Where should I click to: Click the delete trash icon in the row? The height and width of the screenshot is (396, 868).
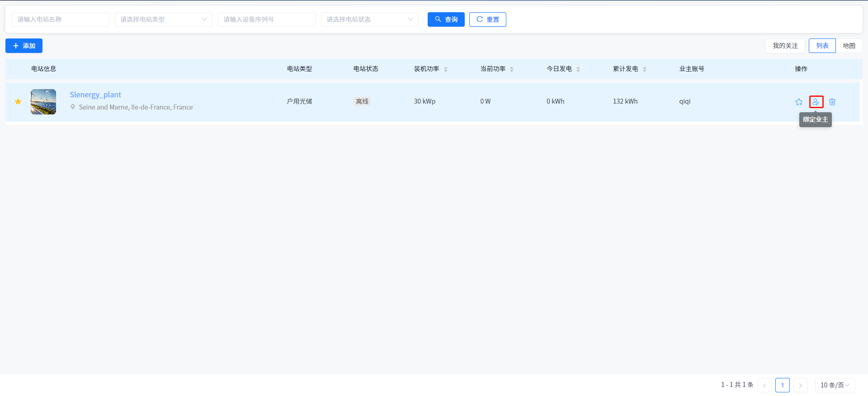pos(832,102)
